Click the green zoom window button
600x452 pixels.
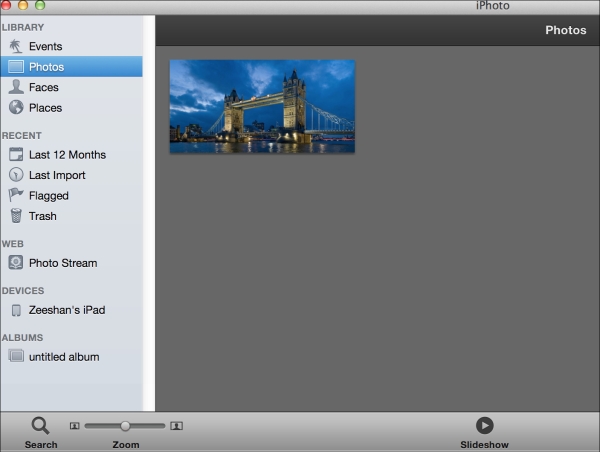tap(40, 5)
